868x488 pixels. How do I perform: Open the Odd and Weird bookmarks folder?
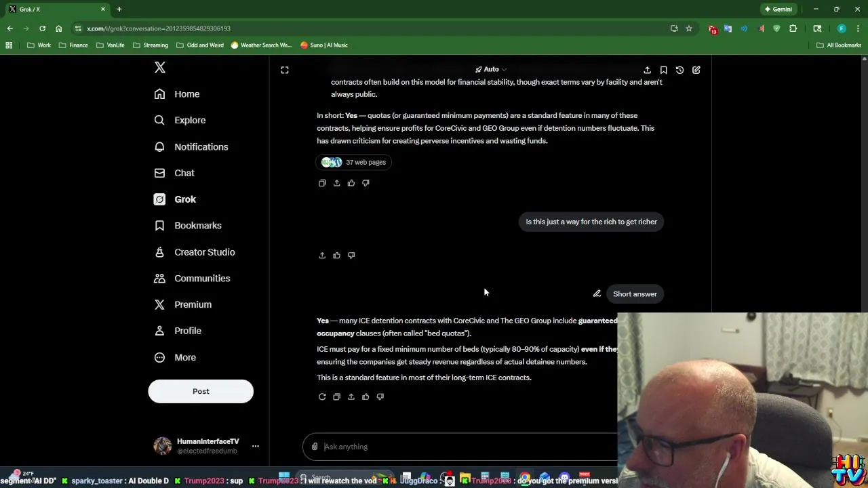click(x=199, y=45)
